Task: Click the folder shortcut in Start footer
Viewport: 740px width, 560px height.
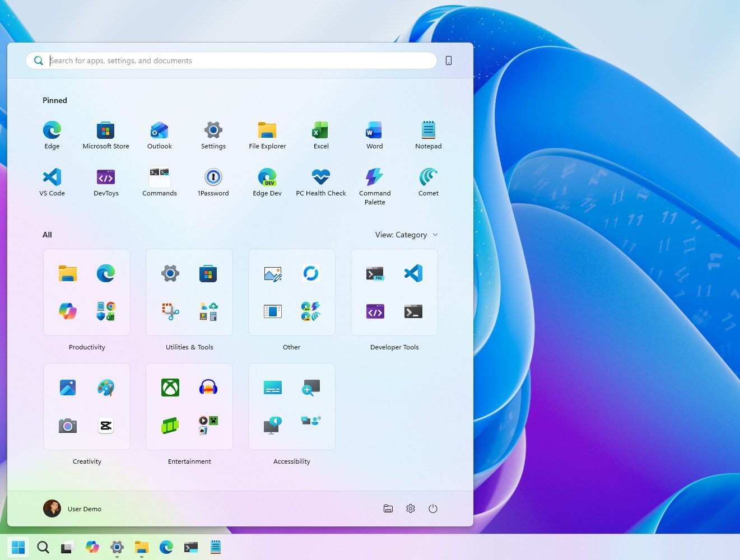Action: 388,508
